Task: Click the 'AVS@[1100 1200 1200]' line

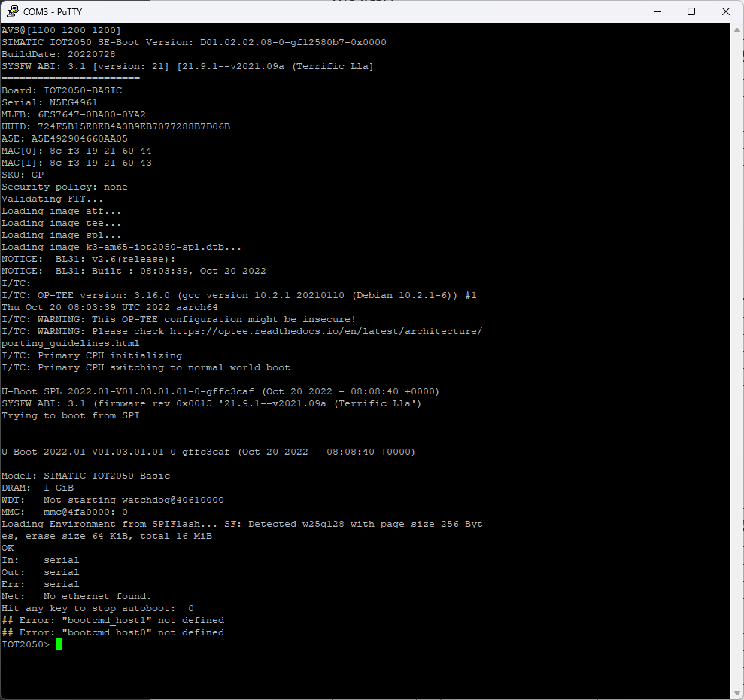Action: coord(61,30)
